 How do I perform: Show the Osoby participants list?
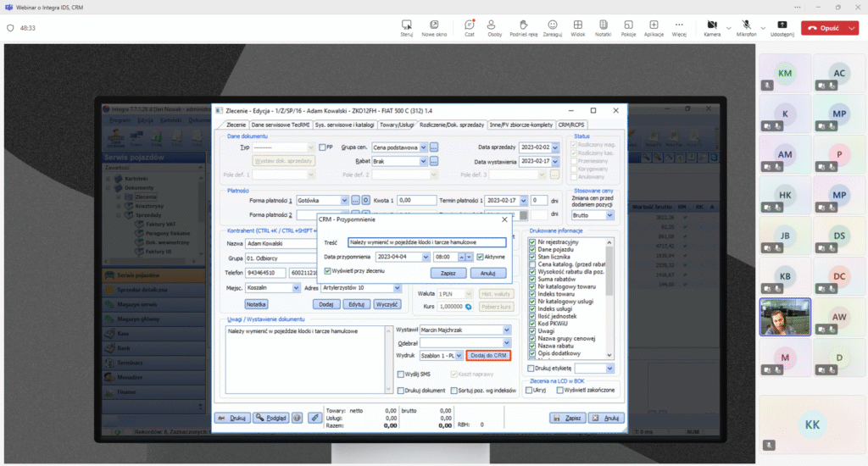click(x=494, y=28)
